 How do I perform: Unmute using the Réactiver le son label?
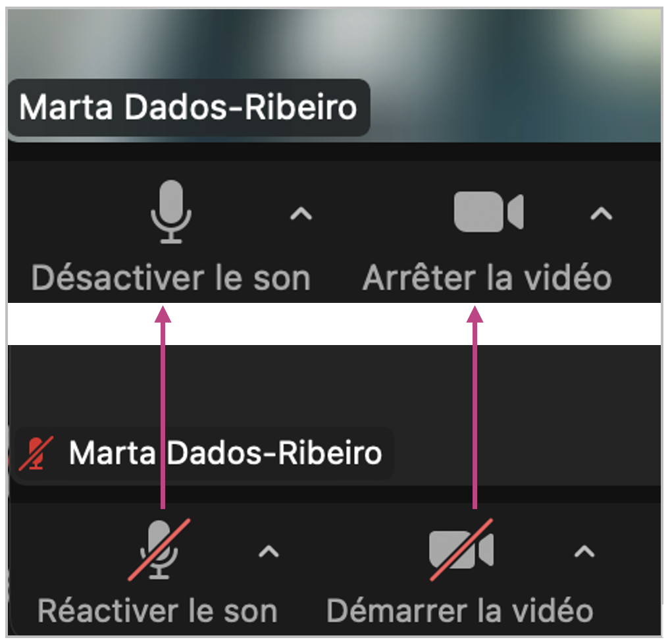158,611
